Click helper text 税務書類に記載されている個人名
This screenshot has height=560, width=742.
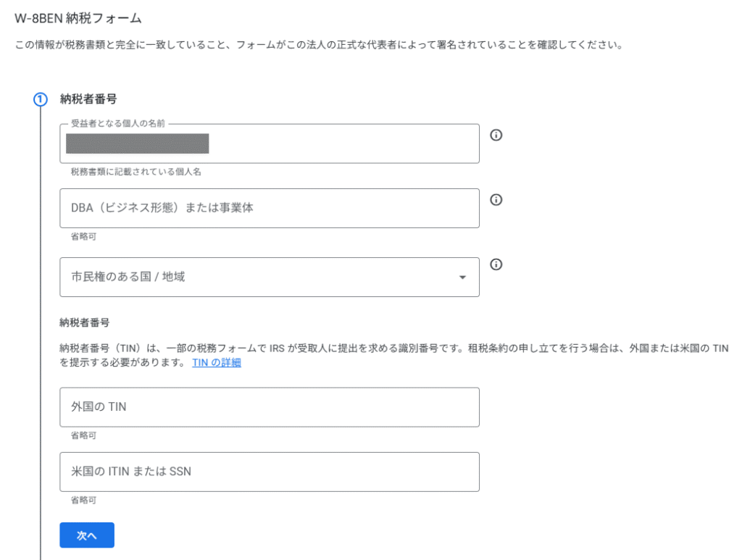point(136,172)
